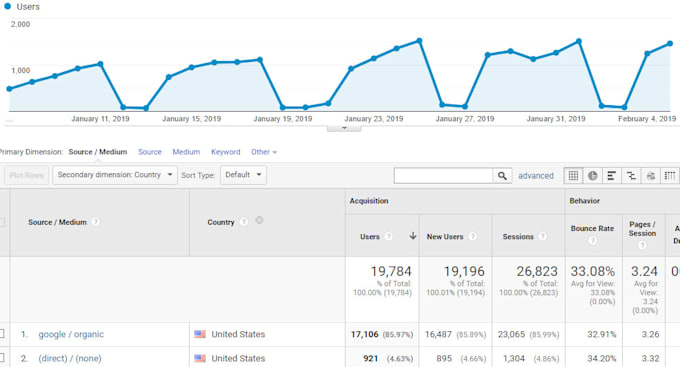This screenshot has width=680, height=367.
Task: Click the data point above January 31, 2019
Action: tap(556, 52)
